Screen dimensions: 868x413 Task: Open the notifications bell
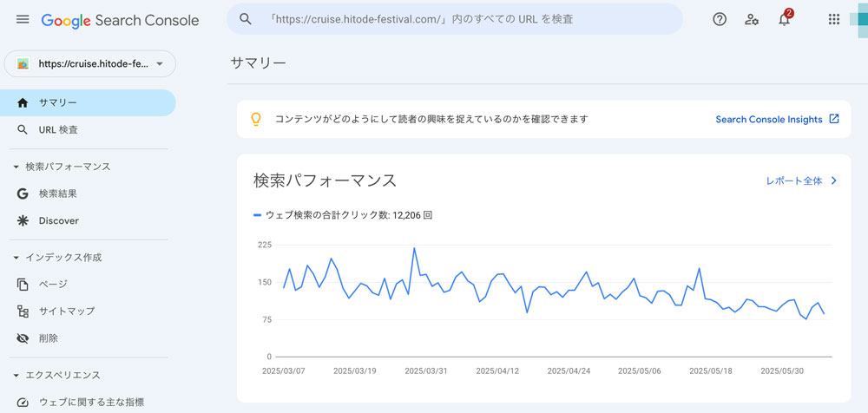point(784,19)
